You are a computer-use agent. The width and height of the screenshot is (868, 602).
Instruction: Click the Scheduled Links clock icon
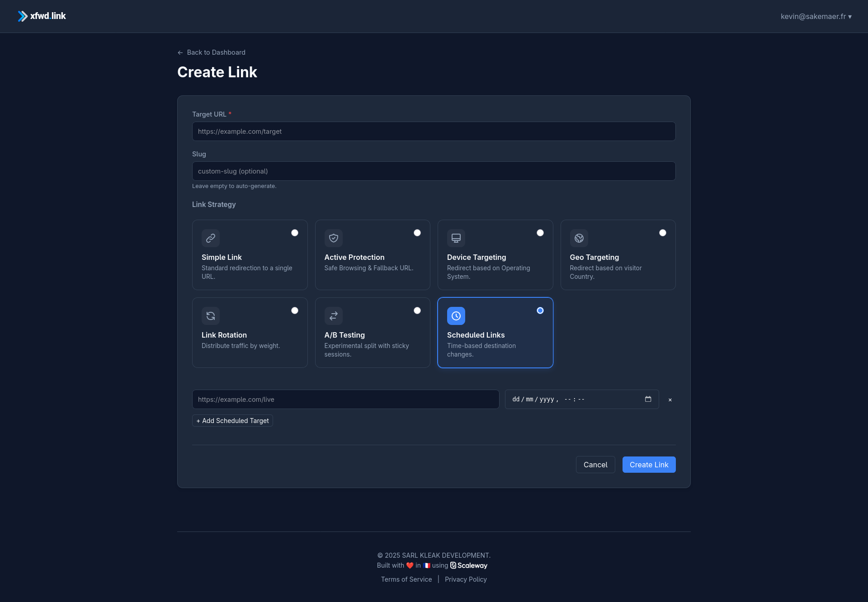click(456, 316)
